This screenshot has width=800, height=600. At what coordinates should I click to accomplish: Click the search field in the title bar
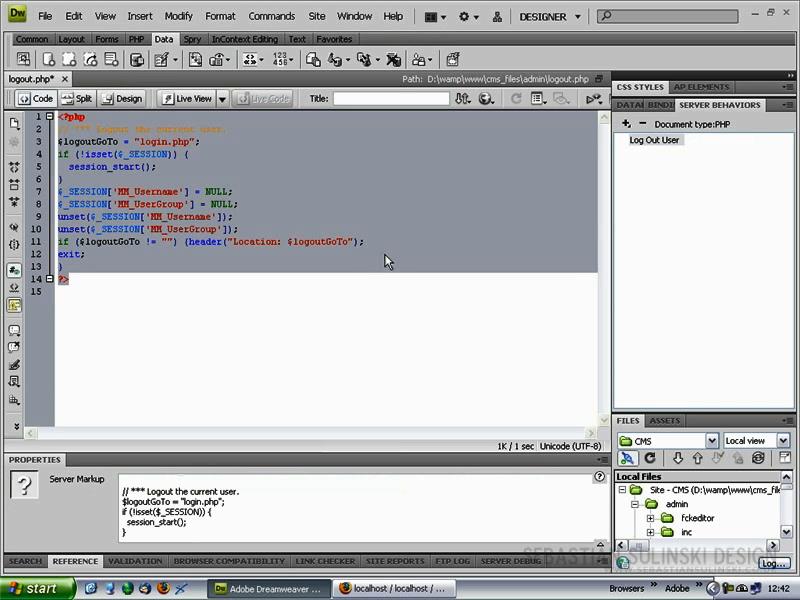(x=667, y=16)
